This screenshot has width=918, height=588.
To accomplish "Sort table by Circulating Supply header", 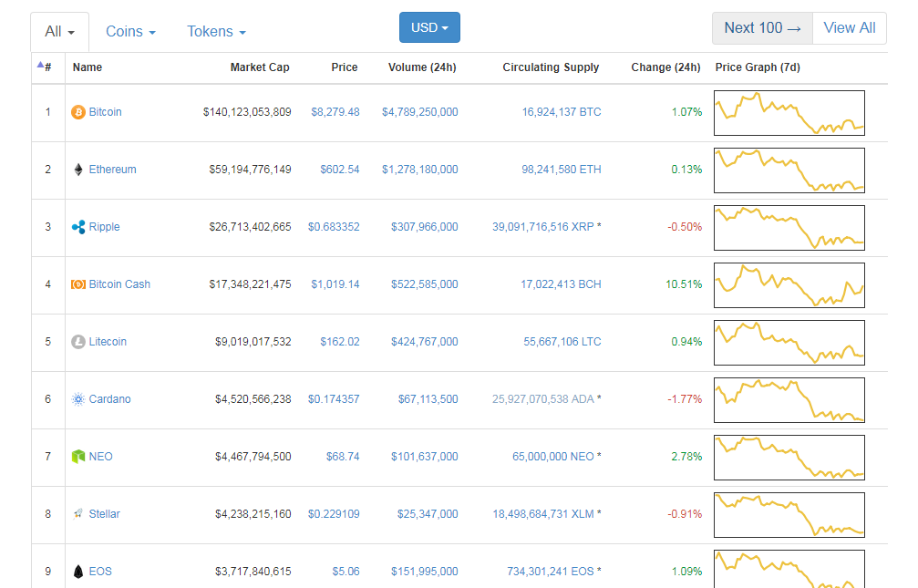I will point(551,67).
